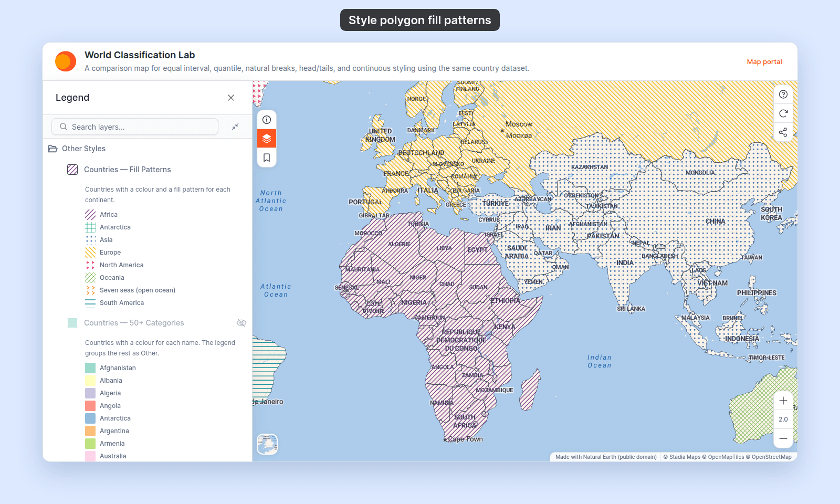Click the Antarctica grid pattern swatch

tap(90, 227)
